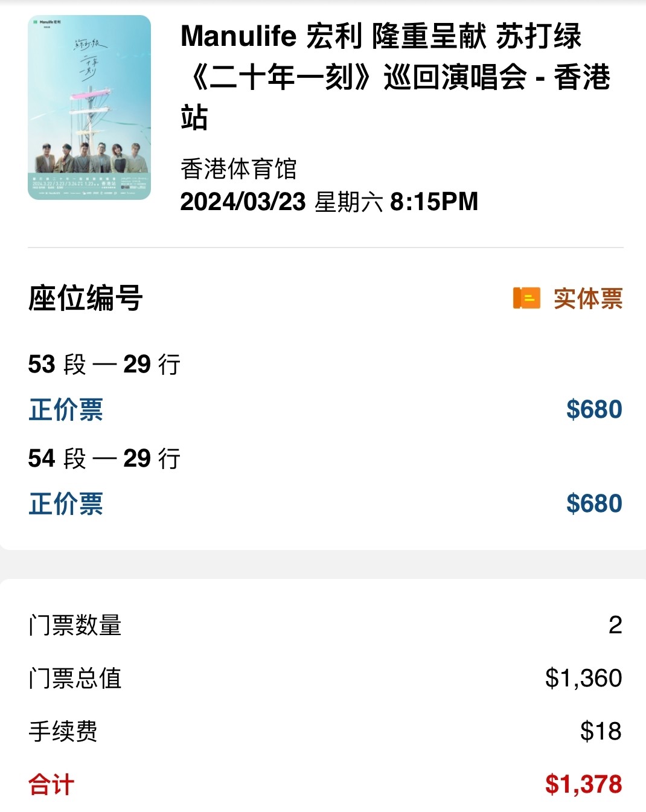Click the second 正价票 ticket type
Viewport: 646px width, 812px height.
pyautogui.click(x=66, y=504)
